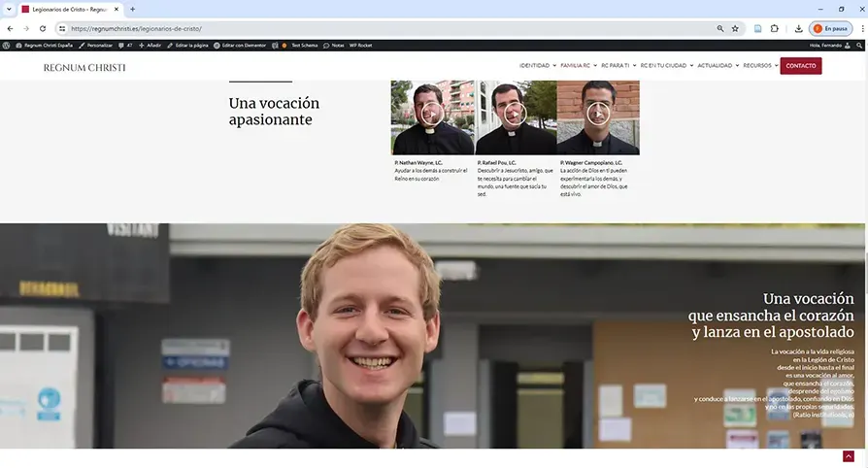Screen dimensions: 868x468
Task: Click the URL address bar
Action: [388, 28]
